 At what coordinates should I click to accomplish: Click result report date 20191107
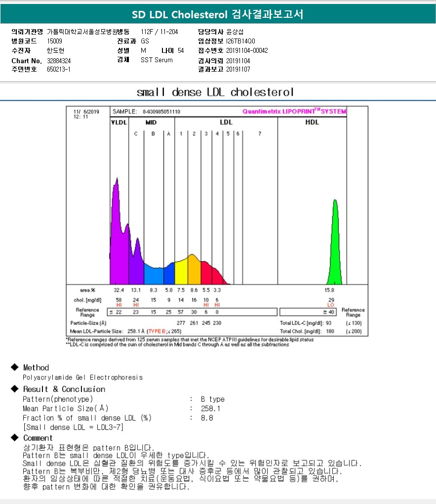point(238,69)
